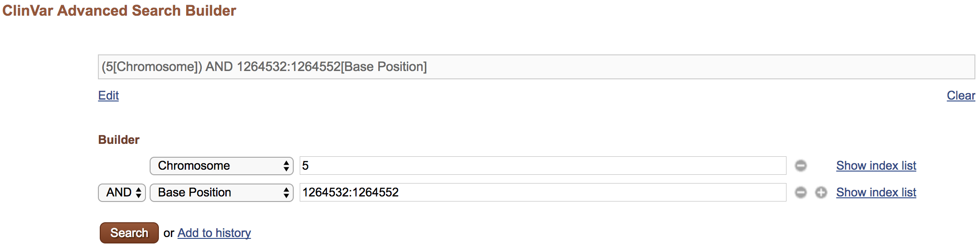The height and width of the screenshot is (249, 980).
Task: Open the Chromosome field selector dropdown
Action: point(222,166)
